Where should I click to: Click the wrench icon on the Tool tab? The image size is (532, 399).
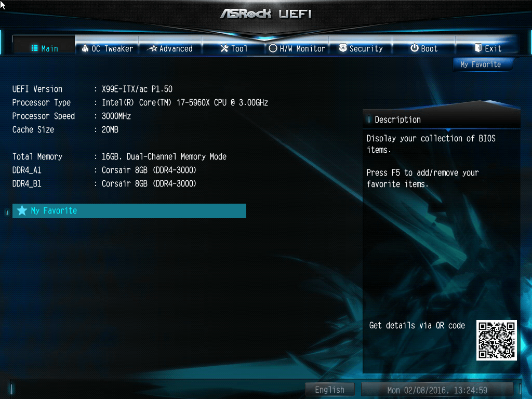click(224, 48)
